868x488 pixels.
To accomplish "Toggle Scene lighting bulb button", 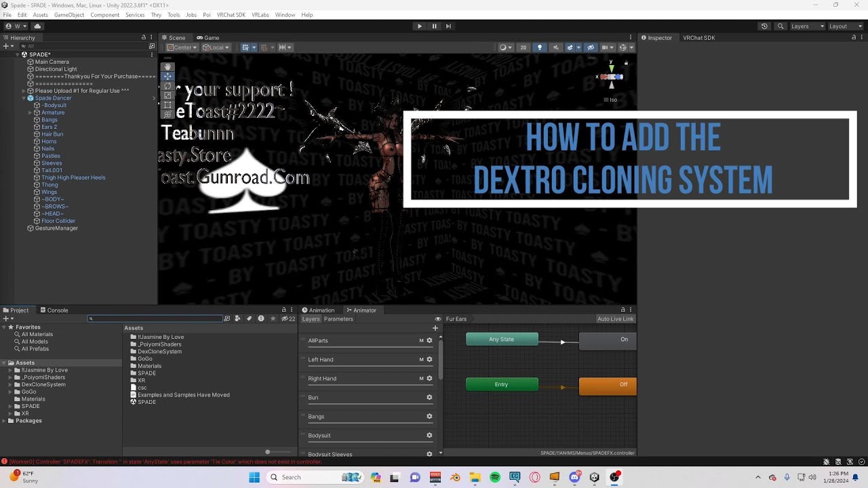I will [x=540, y=47].
